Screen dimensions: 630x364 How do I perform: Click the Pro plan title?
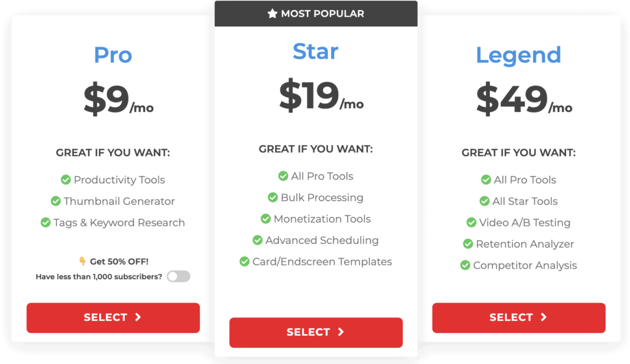point(113,55)
